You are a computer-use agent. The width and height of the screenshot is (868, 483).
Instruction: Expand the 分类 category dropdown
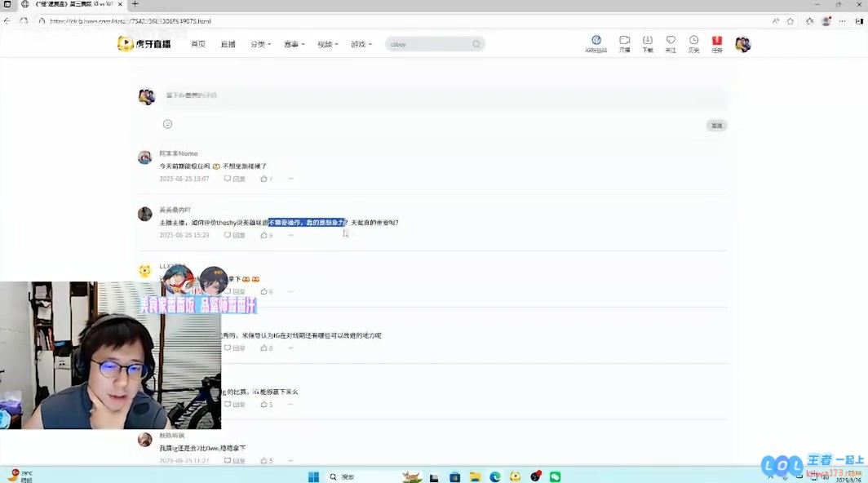pyautogui.click(x=261, y=44)
